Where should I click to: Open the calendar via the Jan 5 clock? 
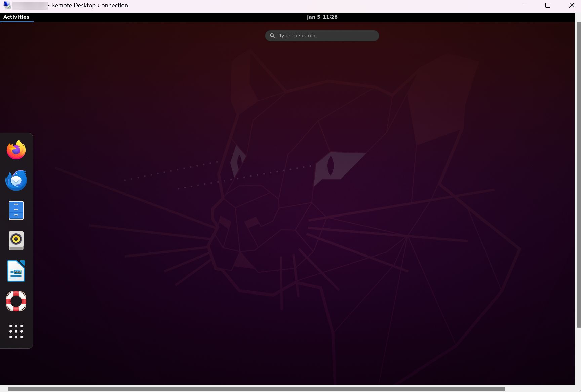322,17
